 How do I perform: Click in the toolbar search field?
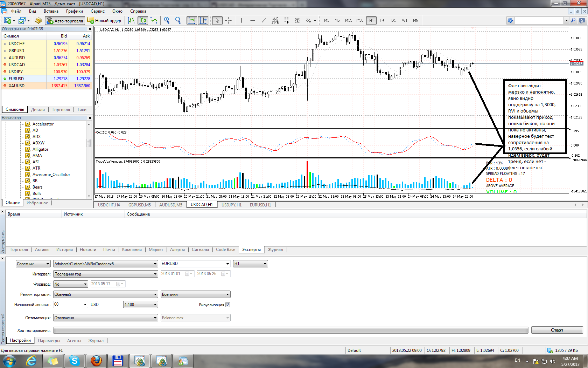[539, 20]
